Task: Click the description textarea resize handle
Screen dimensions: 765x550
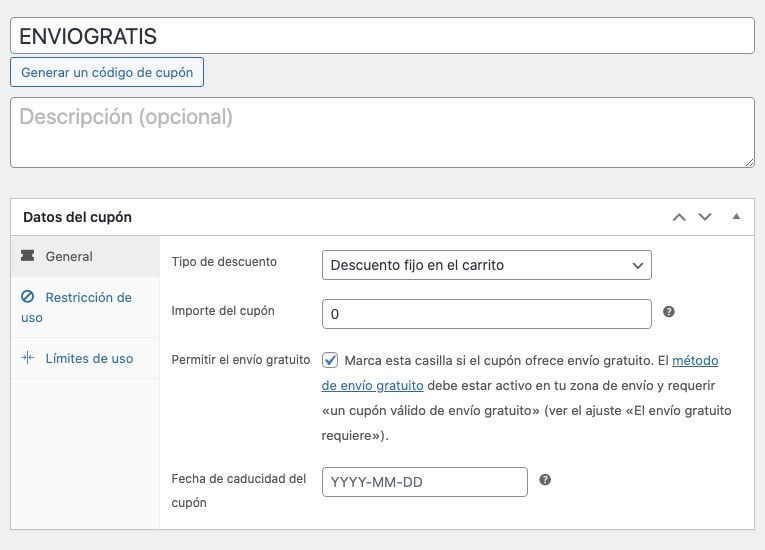Action: coord(749,163)
